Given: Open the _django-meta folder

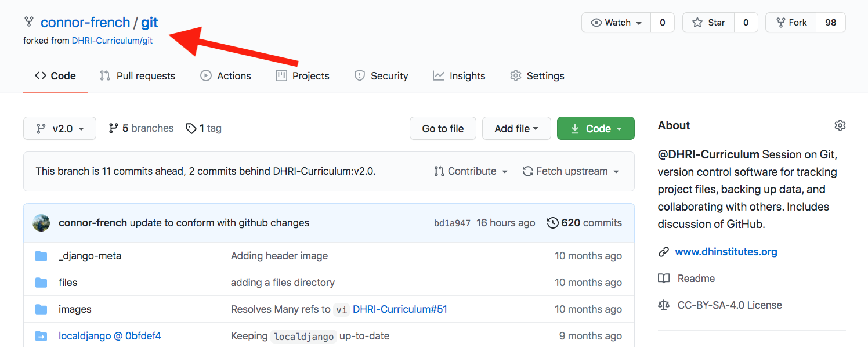Looking at the screenshot, I should [90, 256].
